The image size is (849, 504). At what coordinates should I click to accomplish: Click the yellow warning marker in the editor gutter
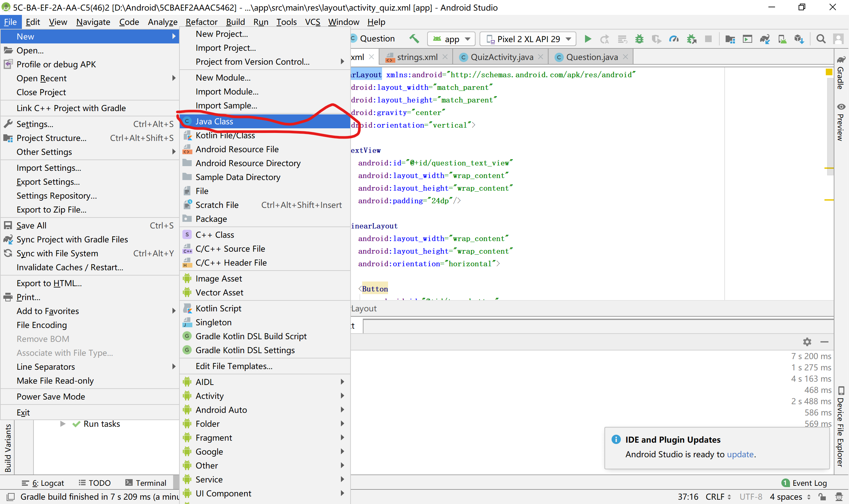(x=829, y=72)
